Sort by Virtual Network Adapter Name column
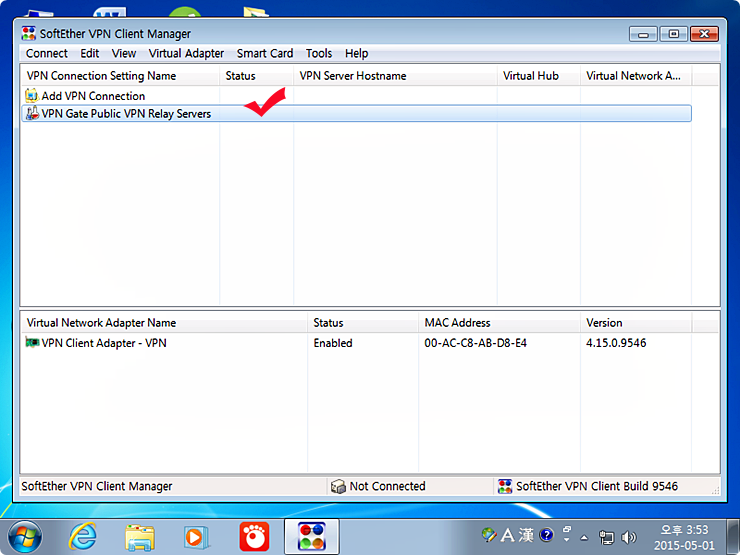The height and width of the screenshot is (555, 740). tap(164, 323)
